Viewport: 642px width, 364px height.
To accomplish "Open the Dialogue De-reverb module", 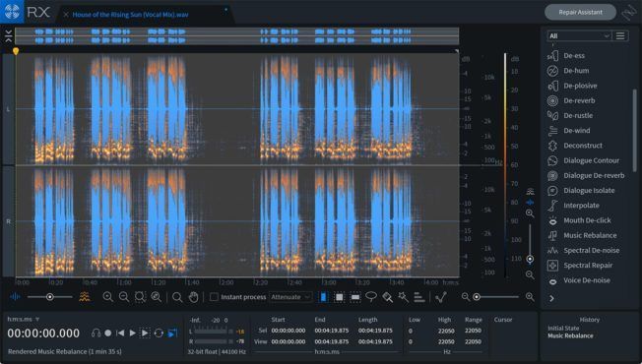I will pos(594,175).
